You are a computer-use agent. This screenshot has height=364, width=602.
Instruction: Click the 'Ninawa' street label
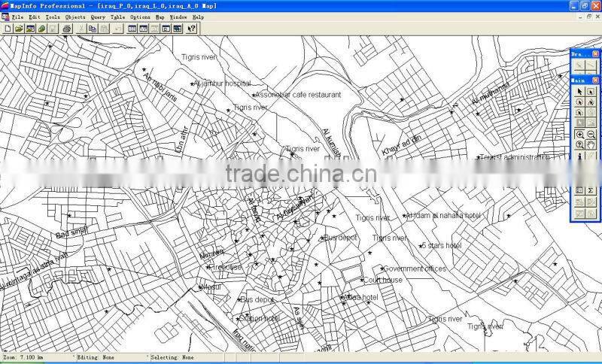coord(211,253)
